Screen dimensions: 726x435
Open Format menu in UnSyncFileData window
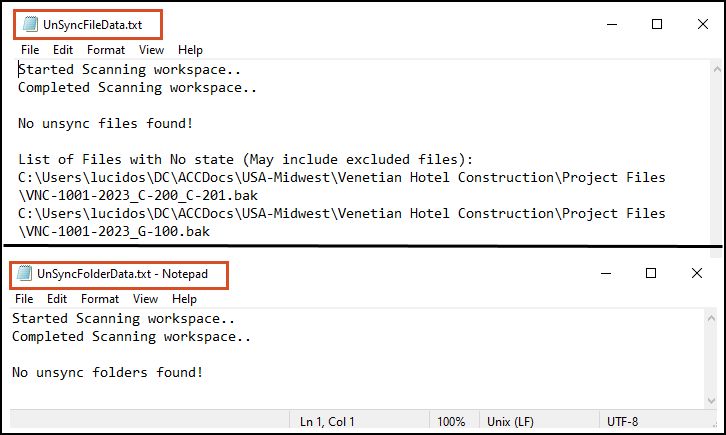[x=106, y=50]
